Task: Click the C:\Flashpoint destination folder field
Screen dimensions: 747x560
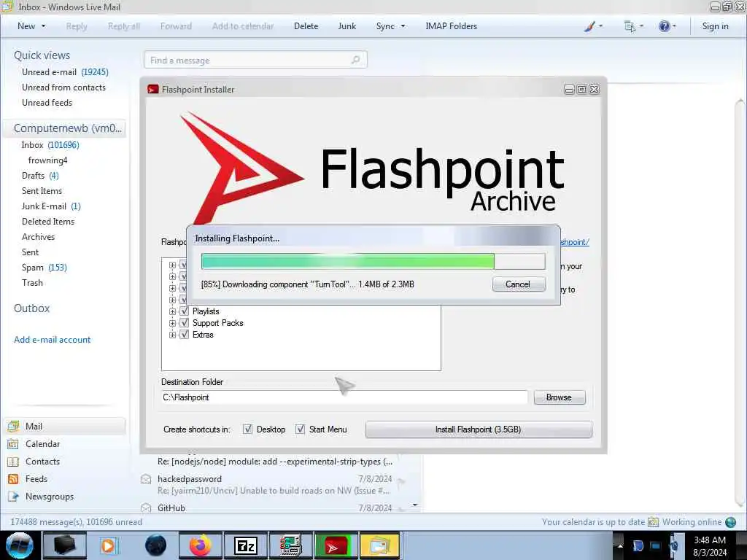Action: [x=344, y=397]
